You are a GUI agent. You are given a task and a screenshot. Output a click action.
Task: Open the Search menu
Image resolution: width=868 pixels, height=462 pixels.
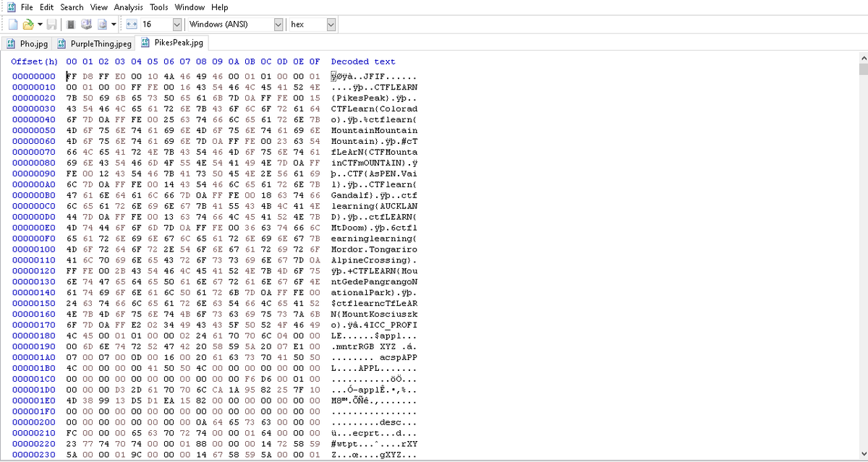(72, 7)
